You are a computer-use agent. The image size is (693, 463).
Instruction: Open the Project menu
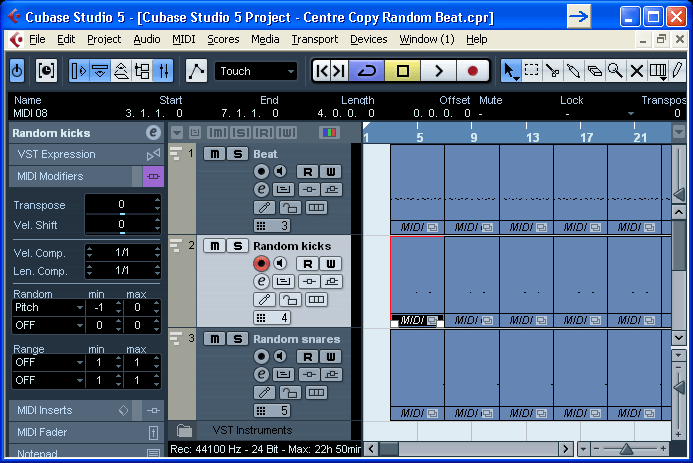[104, 39]
